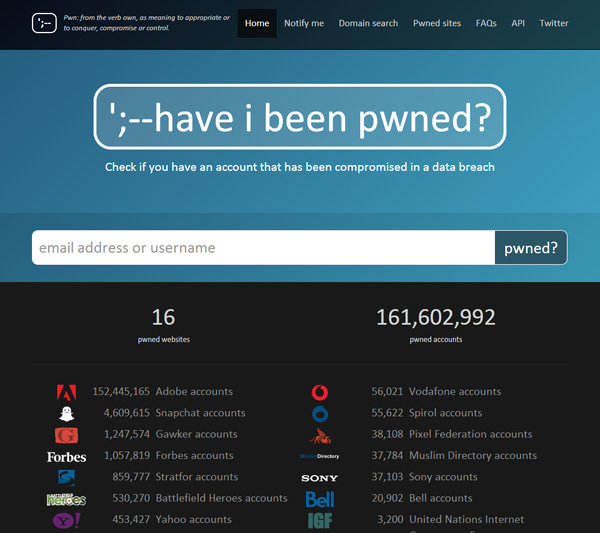
Task: Click the ';--have i been pwned? banner
Action: (300, 117)
